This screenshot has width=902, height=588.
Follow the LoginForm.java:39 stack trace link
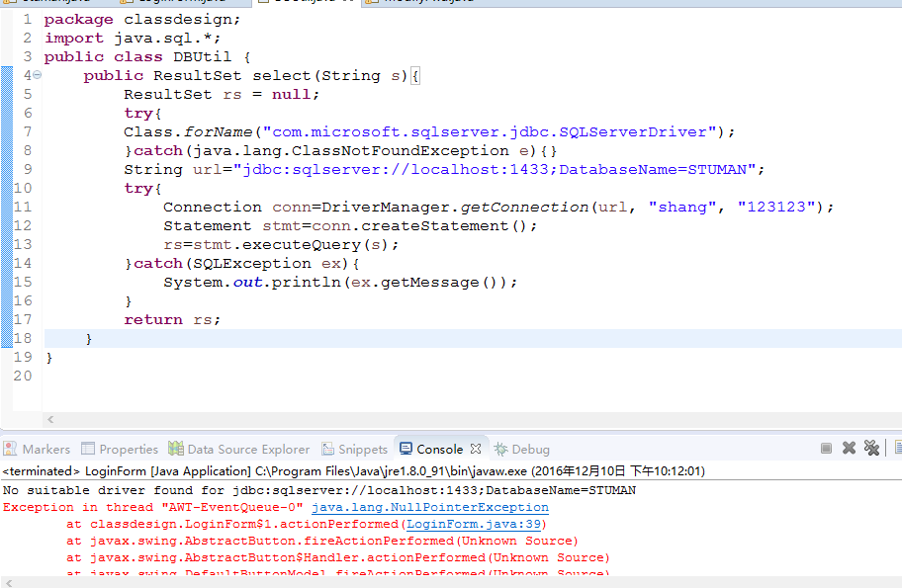(474, 524)
